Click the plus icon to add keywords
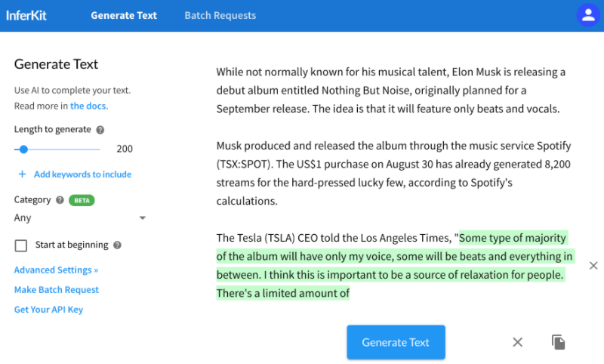Image resolution: width=604 pixels, height=364 pixels. point(22,174)
